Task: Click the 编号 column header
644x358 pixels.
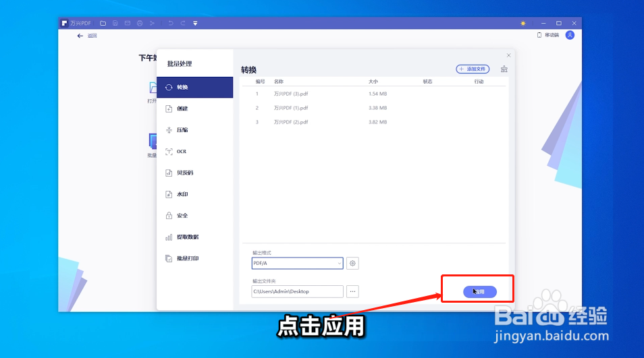Action: coord(261,82)
